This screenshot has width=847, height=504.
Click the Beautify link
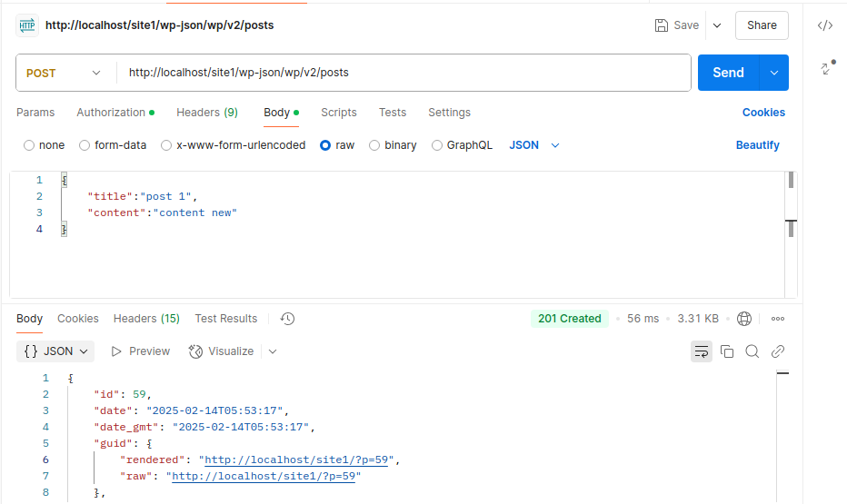tap(757, 145)
